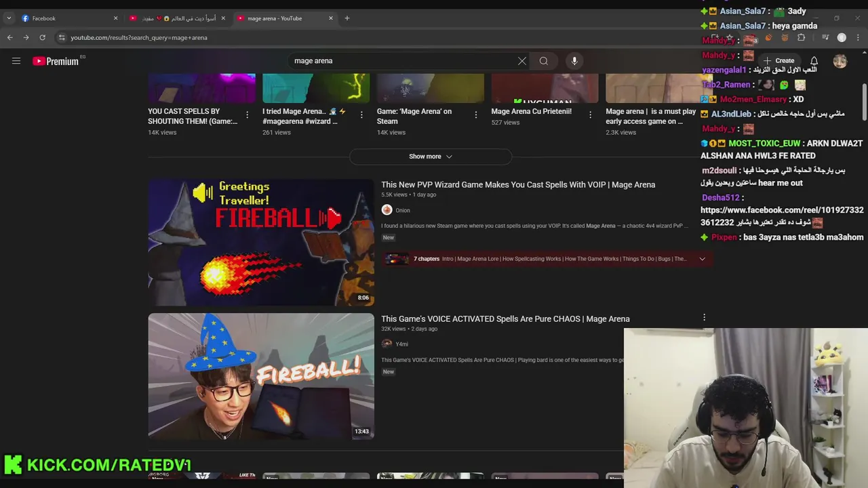Clear the search box with X icon
The width and height of the screenshot is (868, 488).
coord(522,61)
